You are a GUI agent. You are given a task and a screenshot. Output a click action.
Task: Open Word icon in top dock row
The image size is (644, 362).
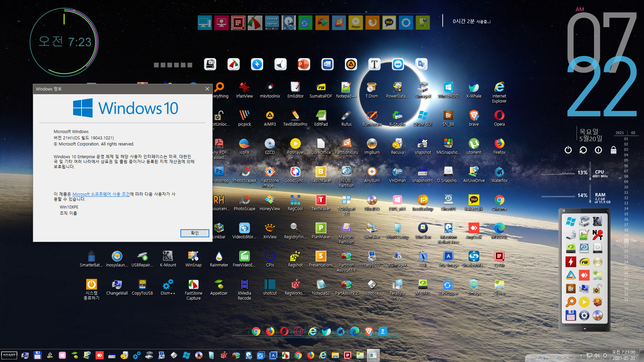click(327, 64)
